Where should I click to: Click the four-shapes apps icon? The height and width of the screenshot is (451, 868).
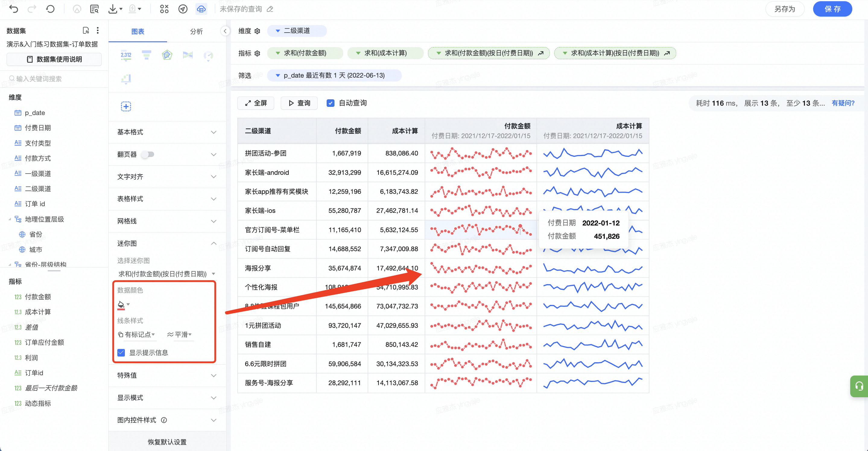(x=164, y=9)
